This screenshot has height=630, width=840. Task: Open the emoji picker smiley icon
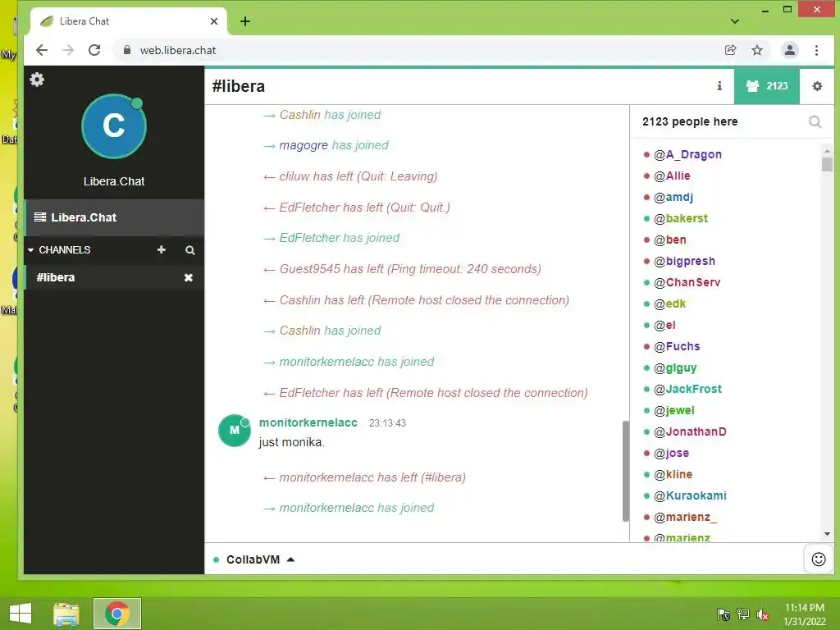tap(819, 559)
